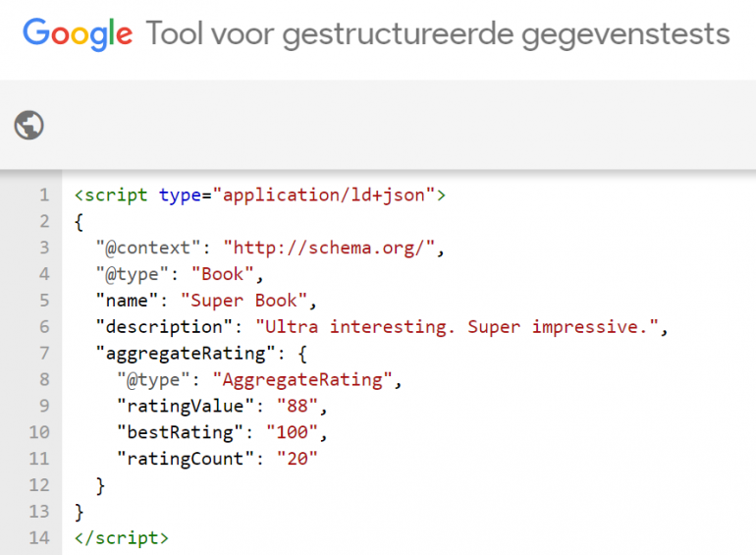
Task: Open the Tool voor gestructureerde gegevenstests title
Action: 438,34
